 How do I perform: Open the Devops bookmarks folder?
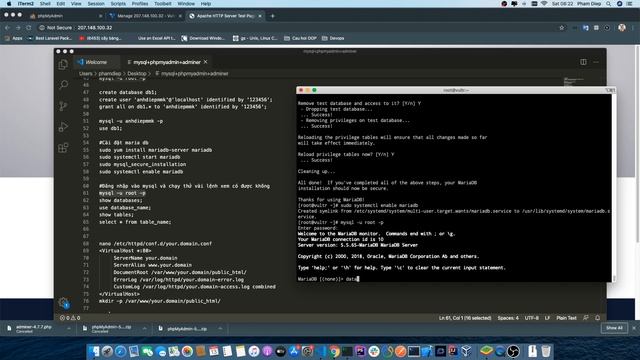click(333, 38)
